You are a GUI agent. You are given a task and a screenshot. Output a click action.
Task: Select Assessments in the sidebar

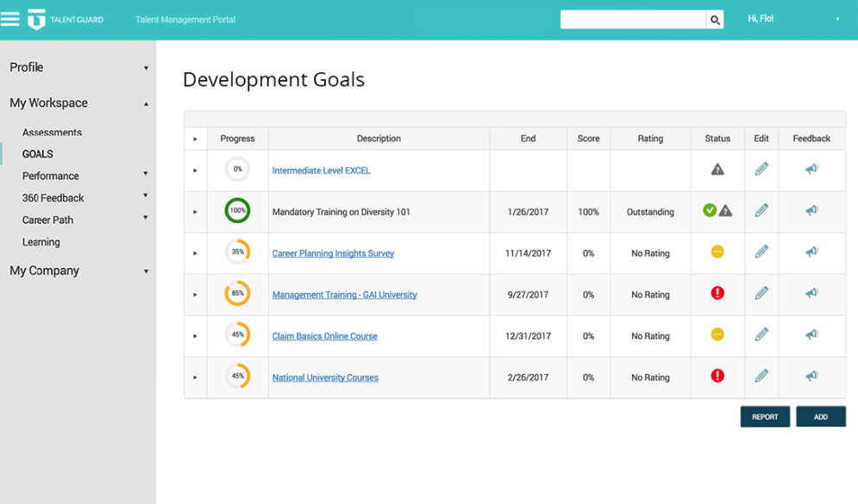[52, 133]
